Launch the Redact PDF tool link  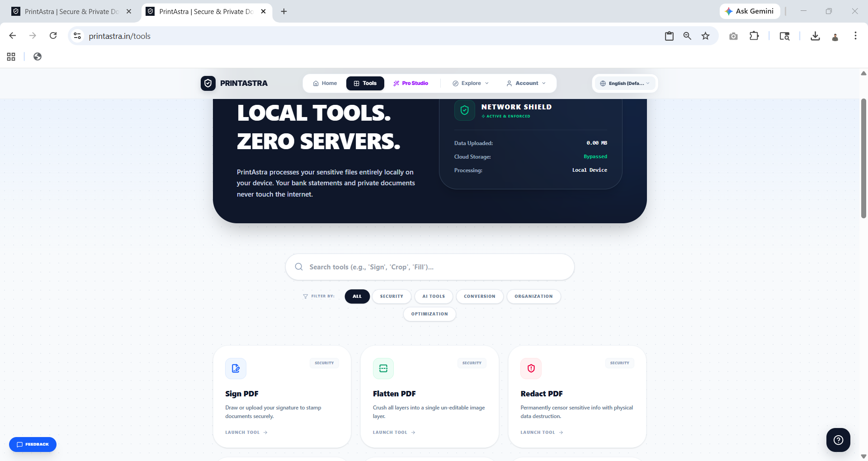(x=542, y=433)
